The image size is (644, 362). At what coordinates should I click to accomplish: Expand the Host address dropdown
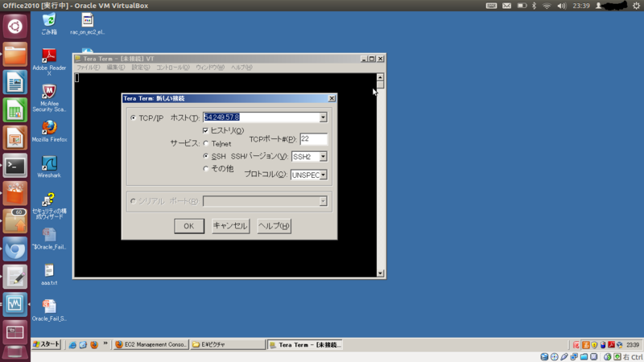[x=324, y=117]
